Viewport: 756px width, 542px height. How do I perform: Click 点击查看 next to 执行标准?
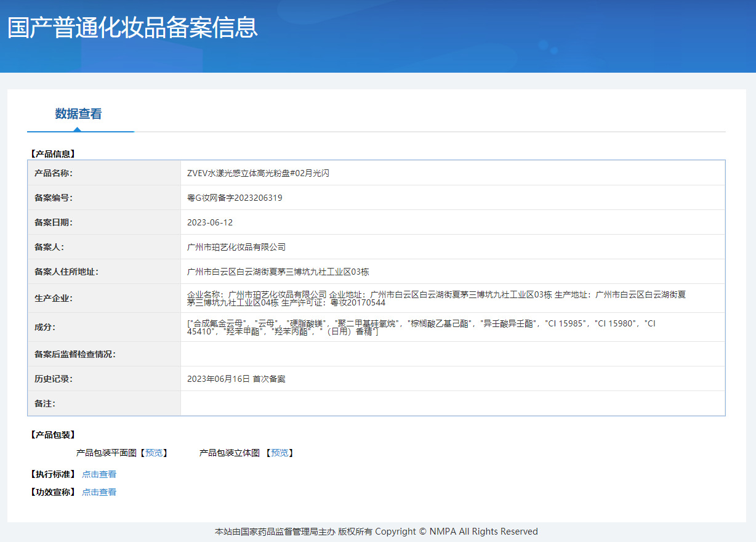99,474
